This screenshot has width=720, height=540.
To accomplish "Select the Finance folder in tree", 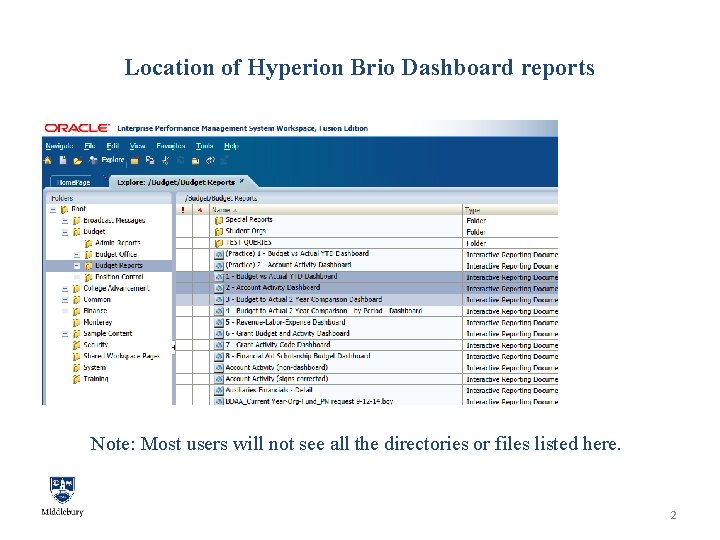I will coord(95,311).
